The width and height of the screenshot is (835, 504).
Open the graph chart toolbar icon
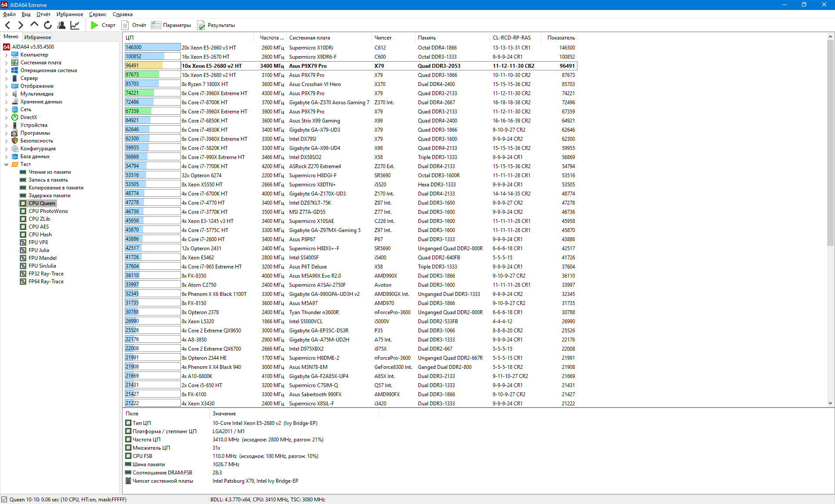click(x=75, y=25)
